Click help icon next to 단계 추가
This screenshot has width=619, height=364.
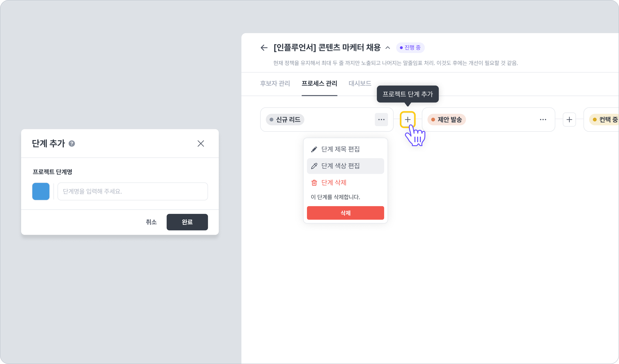pyautogui.click(x=72, y=143)
